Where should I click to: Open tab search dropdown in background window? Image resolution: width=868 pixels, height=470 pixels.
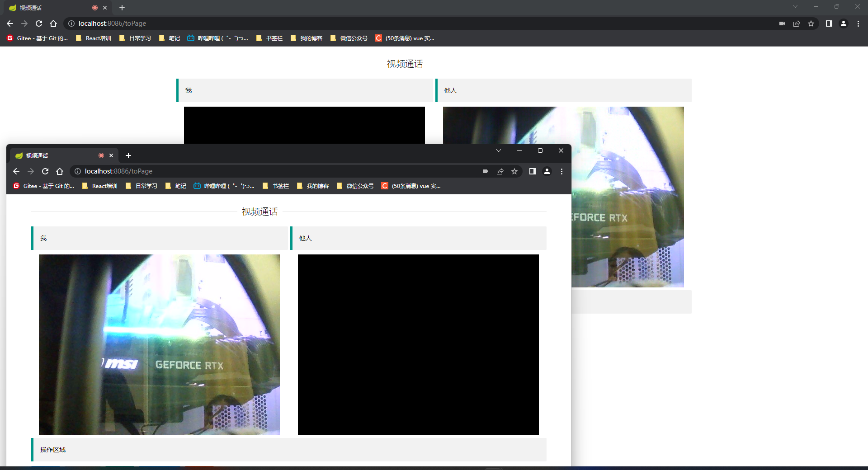(795, 6)
